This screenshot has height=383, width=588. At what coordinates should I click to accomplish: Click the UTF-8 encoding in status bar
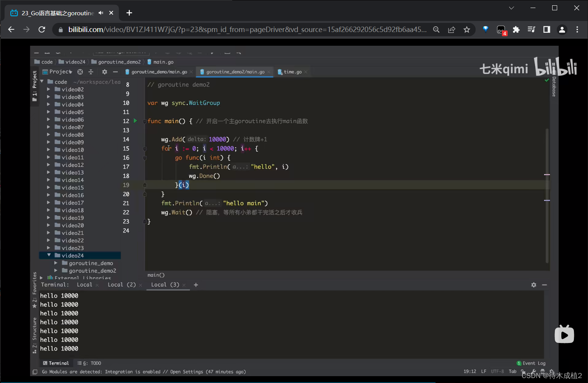click(497, 371)
